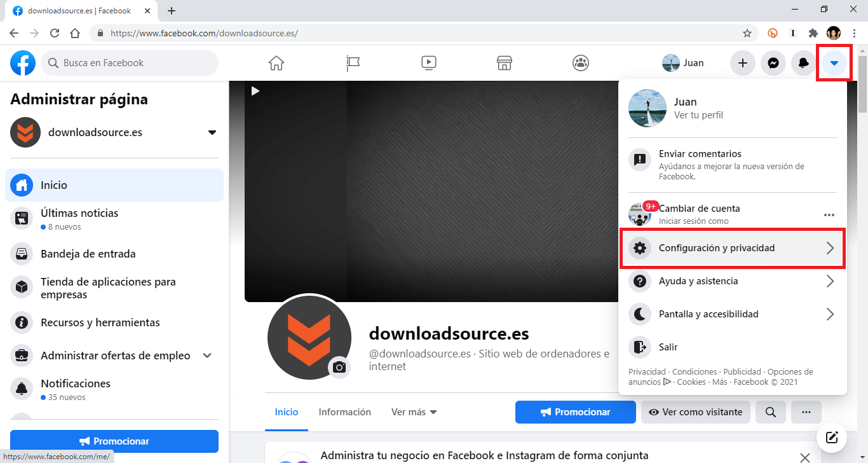The height and width of the screenshot is (463, 868).
Task: Open Juan Ver tu perfil menu entry
Action: coord(733,108)
